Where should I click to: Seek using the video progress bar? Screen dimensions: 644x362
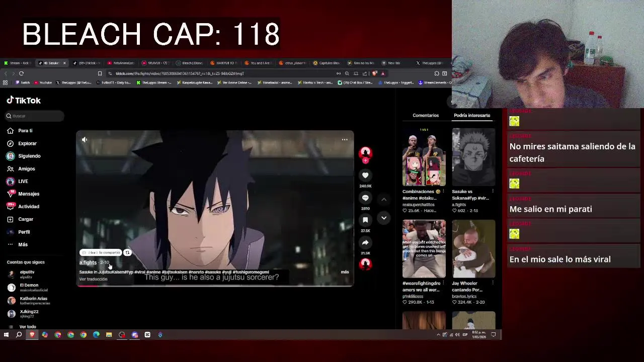(x=215, y=286)
